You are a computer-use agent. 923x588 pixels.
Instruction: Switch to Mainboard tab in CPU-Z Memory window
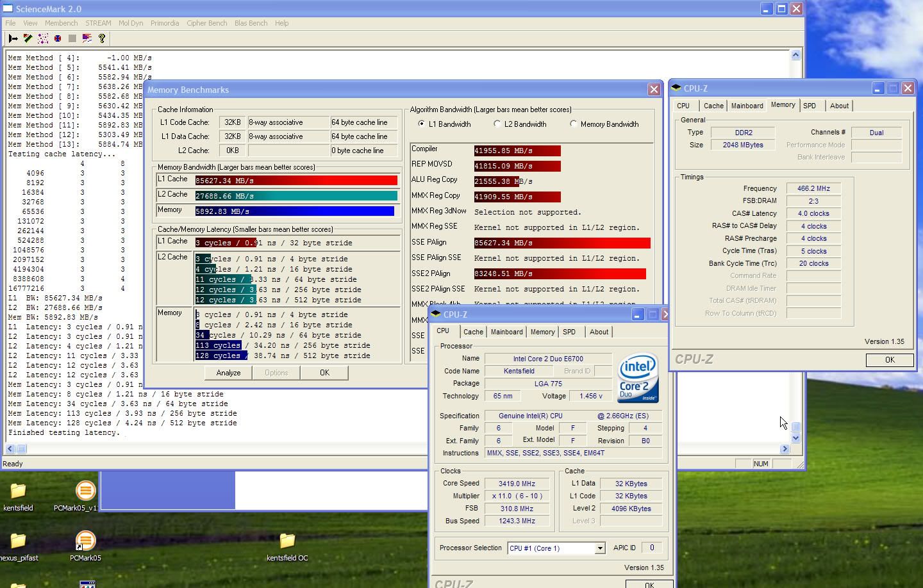point(747,106)
